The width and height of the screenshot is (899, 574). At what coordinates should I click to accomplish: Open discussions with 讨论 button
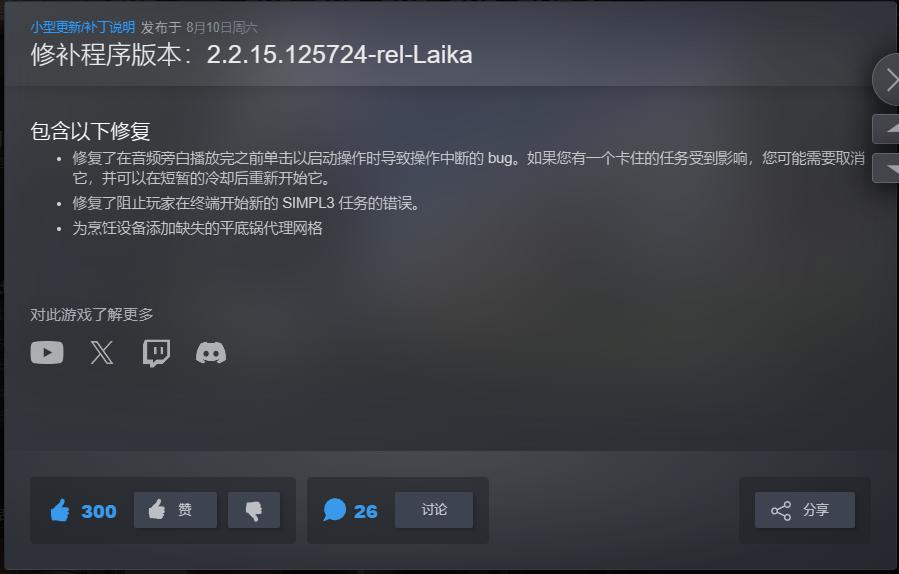(x=434, y=510)
